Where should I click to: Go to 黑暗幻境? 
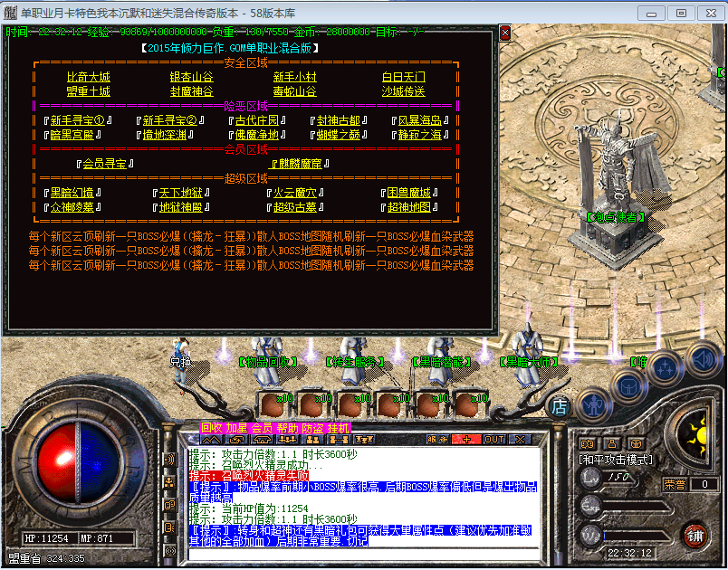(72, 193)
